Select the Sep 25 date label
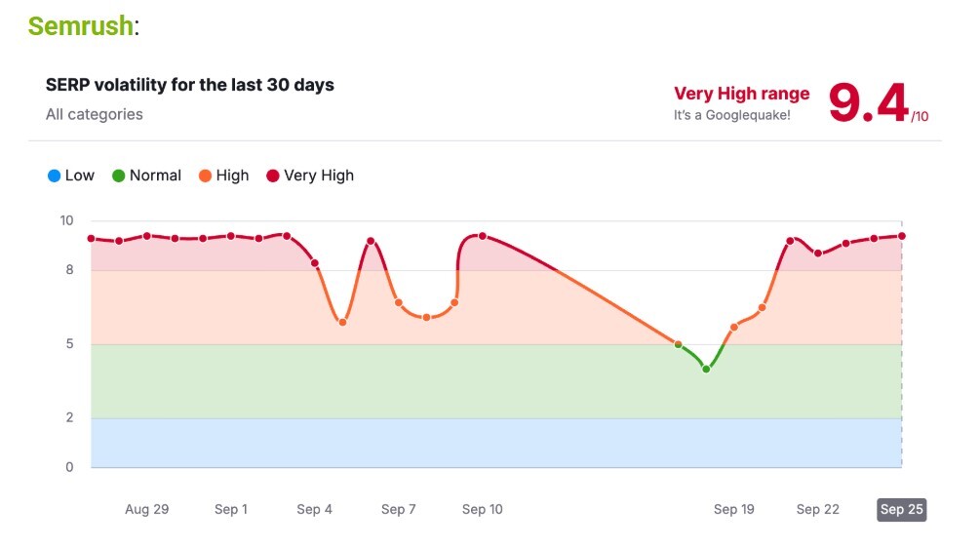 point(901,509)
